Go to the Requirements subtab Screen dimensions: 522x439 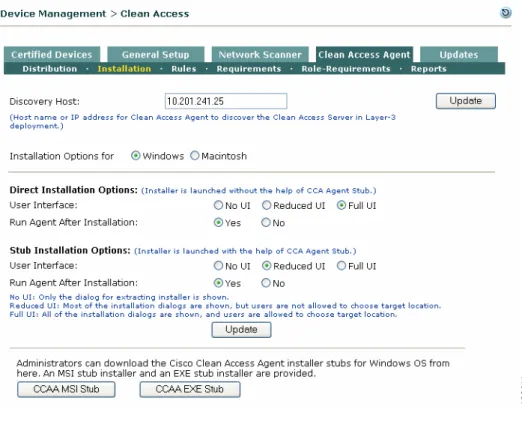click(x=249, y=69)
